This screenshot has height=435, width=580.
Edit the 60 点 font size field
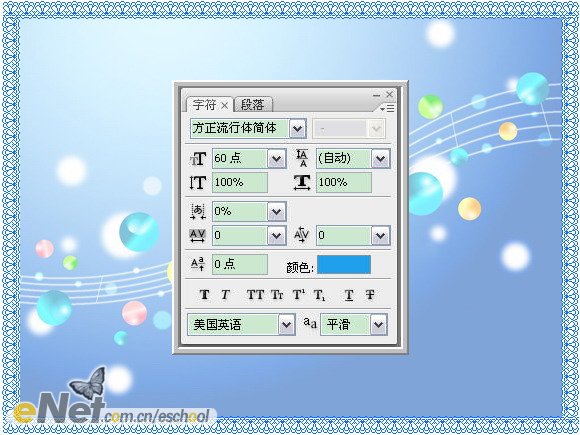tap(240, 158)
